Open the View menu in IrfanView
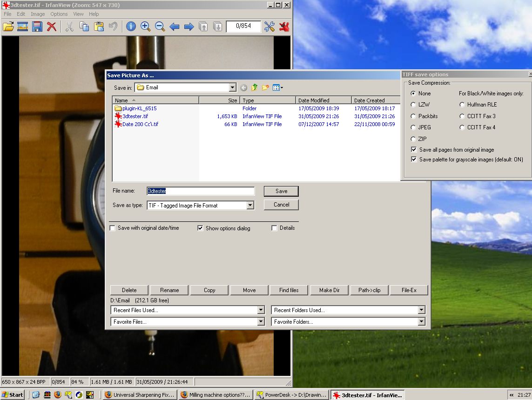 78,14
